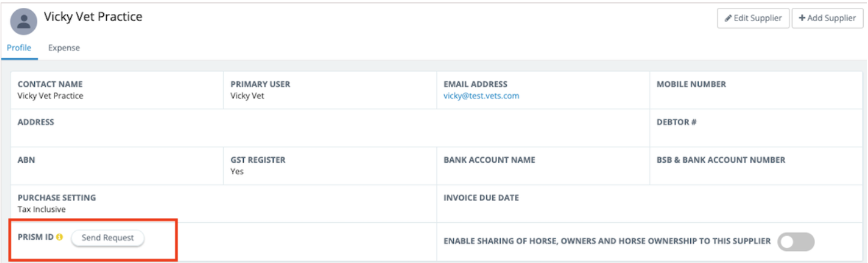868x263 pixels.
Task: Click the Mobile Number field cell
Action: (x=755, y=90)
